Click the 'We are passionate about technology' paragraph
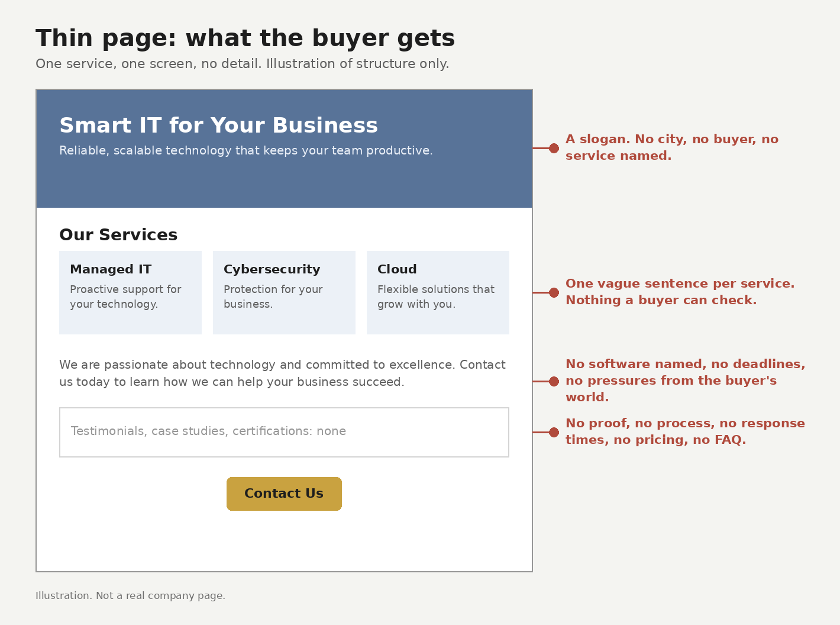This screenshot has height=625, width=840. (283, 373)
